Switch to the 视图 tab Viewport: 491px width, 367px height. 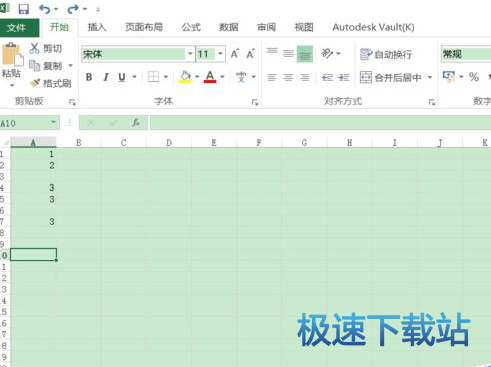(x=304, y=27)
